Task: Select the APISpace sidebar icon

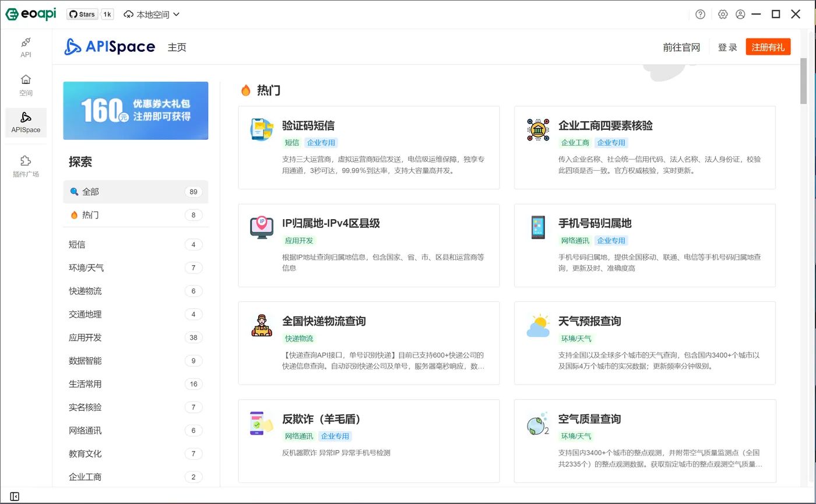Action: click(26, 122)
